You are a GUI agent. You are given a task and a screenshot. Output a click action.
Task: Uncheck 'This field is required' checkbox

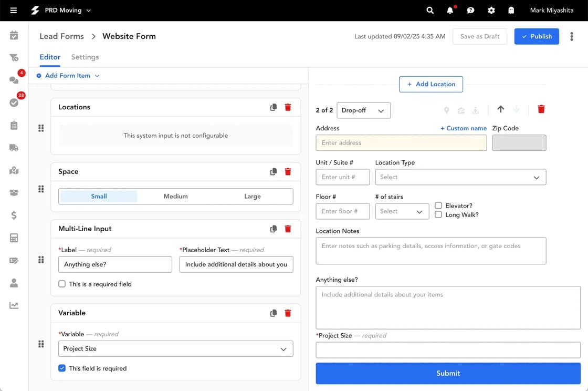coord(62,368)
